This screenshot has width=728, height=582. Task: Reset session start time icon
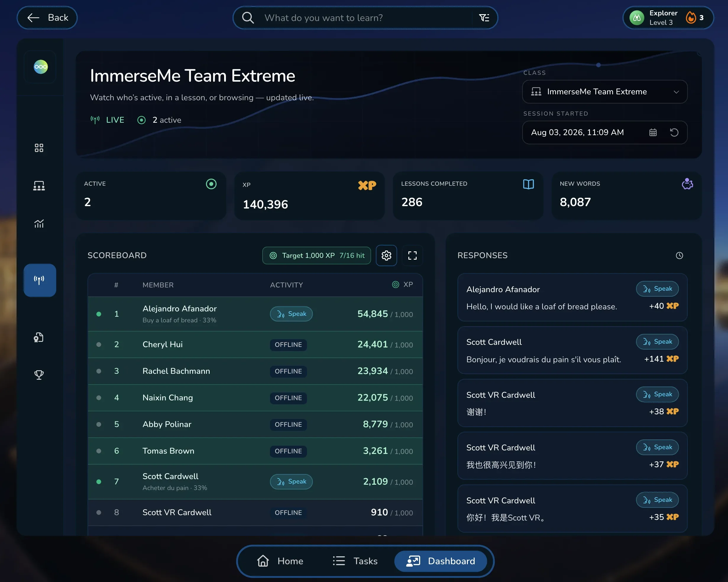click(674, 132)
